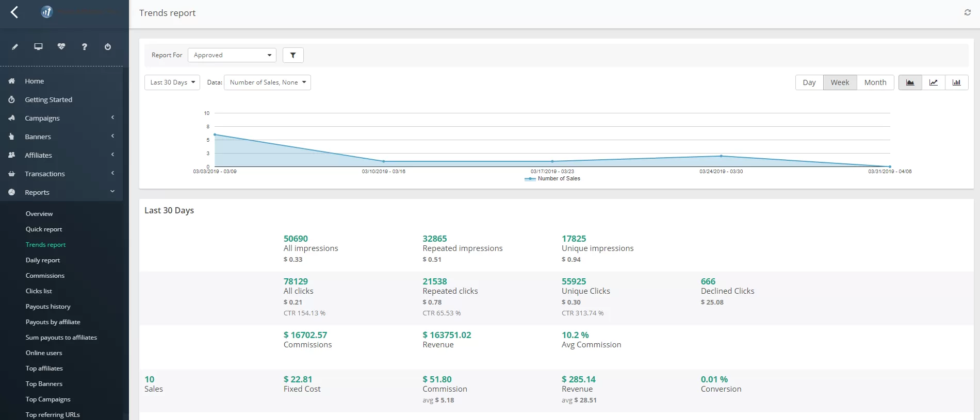Click the pencil edit icon in sidebar
The image size is (980, 420).
15,47
